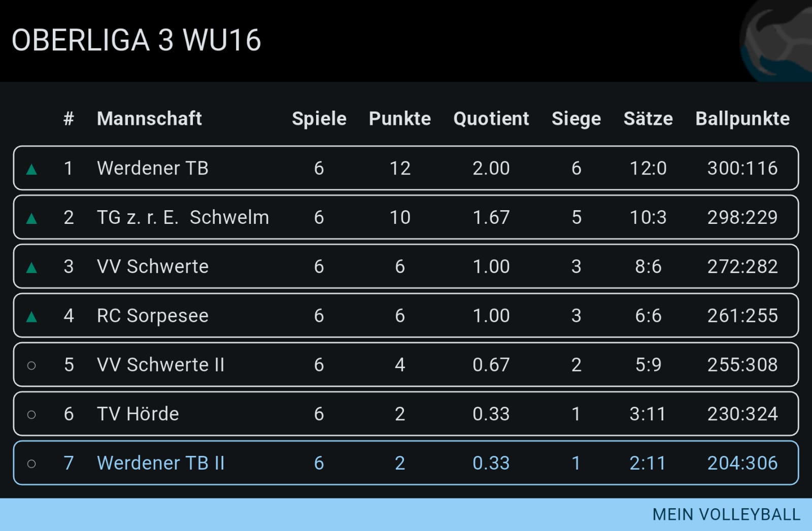Image resolution: width=812 pixels, height=531 pixels.
Task: Click the Siege column header
Action: 576,118
